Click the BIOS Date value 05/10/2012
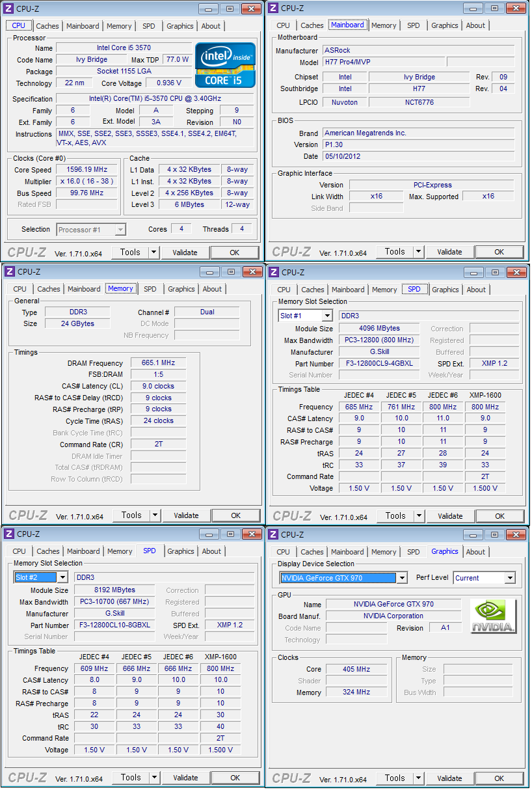The width and height of the screenshot is (532, 794). pos(418,156)
